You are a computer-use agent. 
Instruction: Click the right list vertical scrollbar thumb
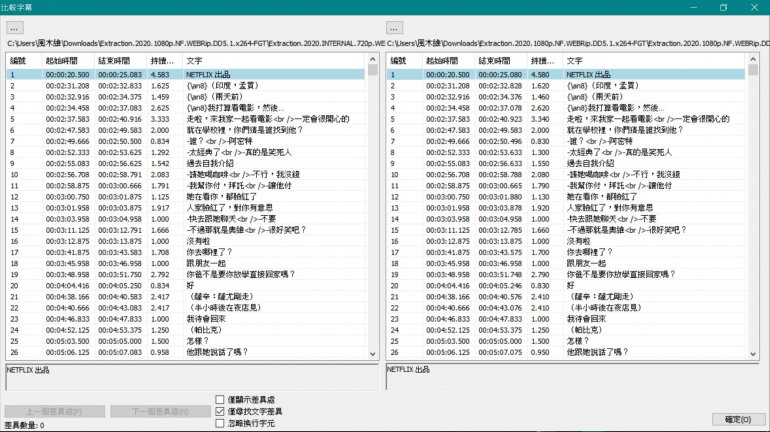(x=753, y=70)
